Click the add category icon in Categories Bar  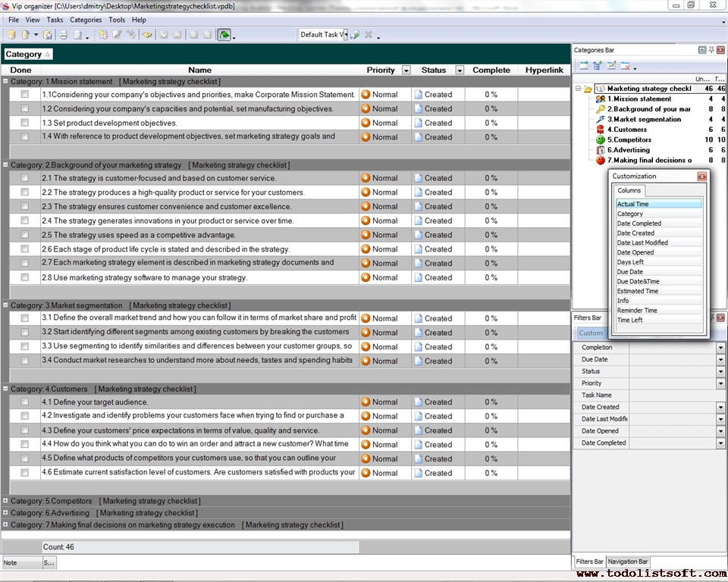584,66
